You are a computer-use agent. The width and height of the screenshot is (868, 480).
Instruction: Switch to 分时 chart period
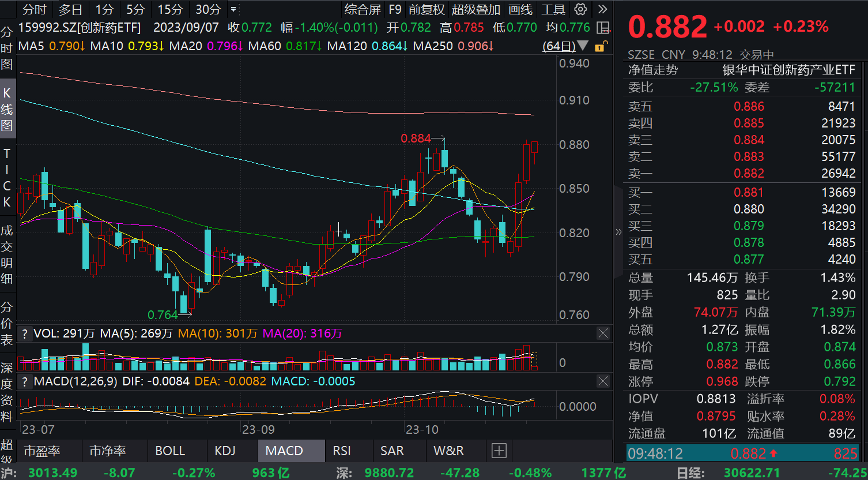[34, 9]
